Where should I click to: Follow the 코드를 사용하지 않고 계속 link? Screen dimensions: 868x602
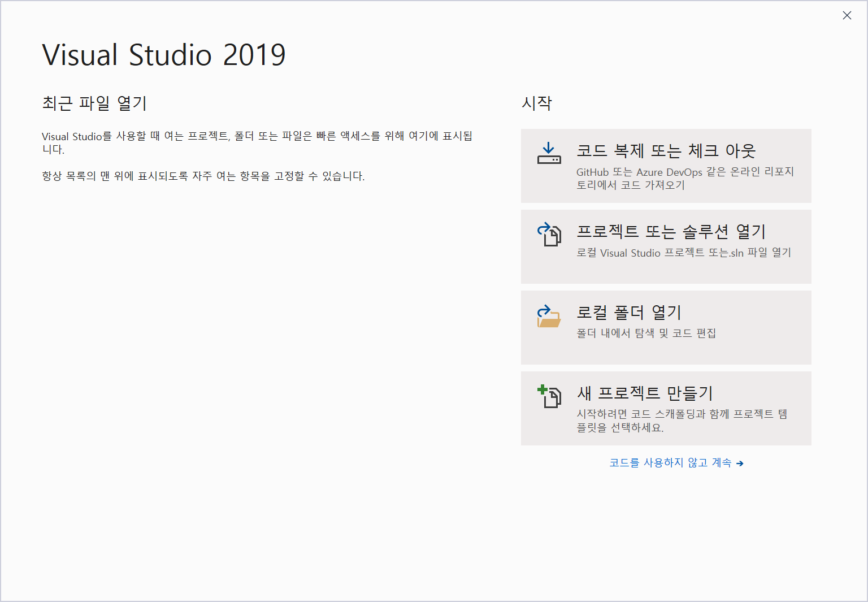point(676,463)
